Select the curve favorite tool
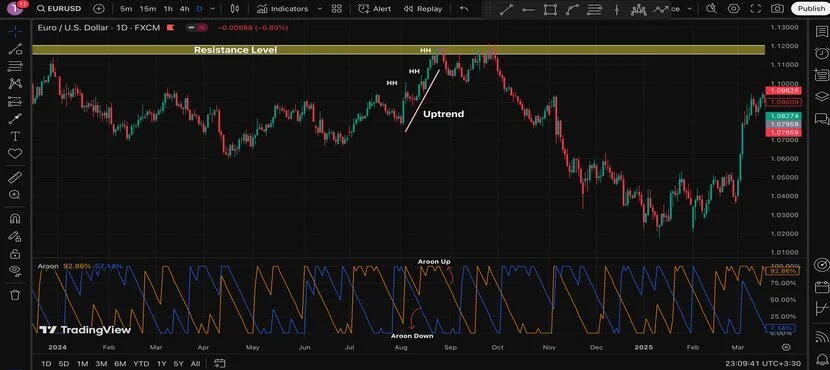 pyautogui.click(x=572, y=9)
